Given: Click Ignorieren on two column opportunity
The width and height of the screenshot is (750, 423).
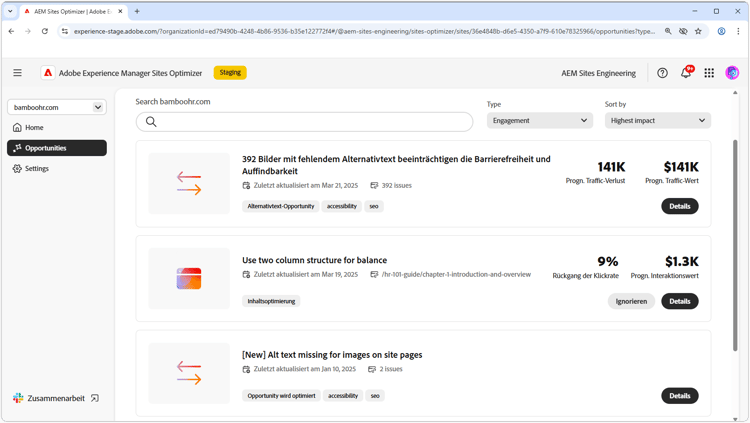Looking at the screenshot, I should [631, 301].
